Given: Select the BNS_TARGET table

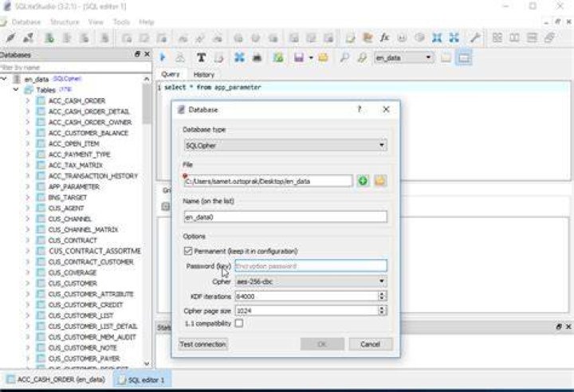Looking at the screenshot, I should point(68,198).
